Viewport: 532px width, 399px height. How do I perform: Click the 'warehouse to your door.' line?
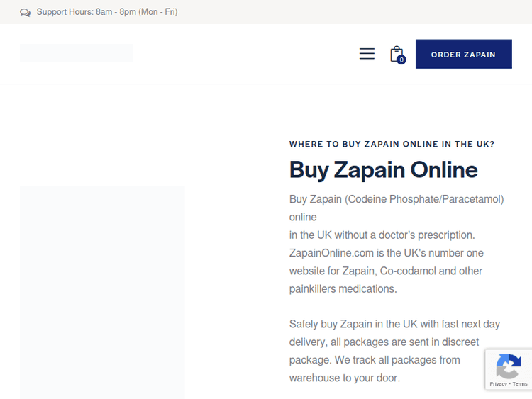pyautogui.click(x=345, y=378)
